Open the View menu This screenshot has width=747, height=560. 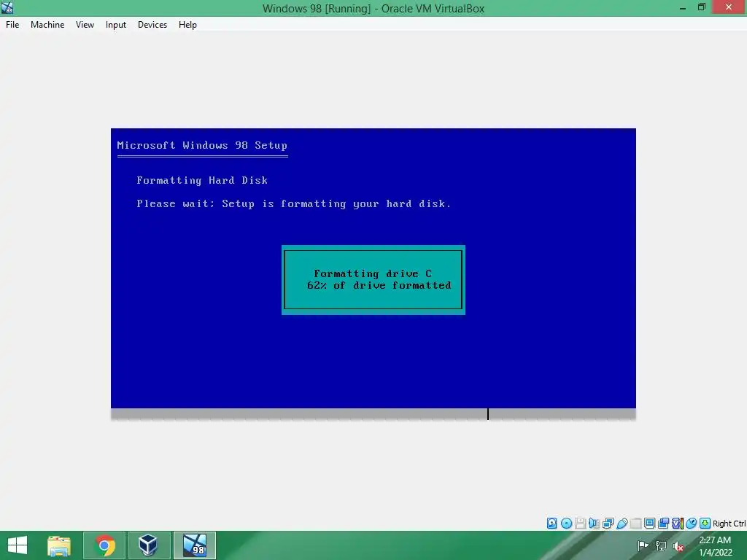click(x=85, y=25)
